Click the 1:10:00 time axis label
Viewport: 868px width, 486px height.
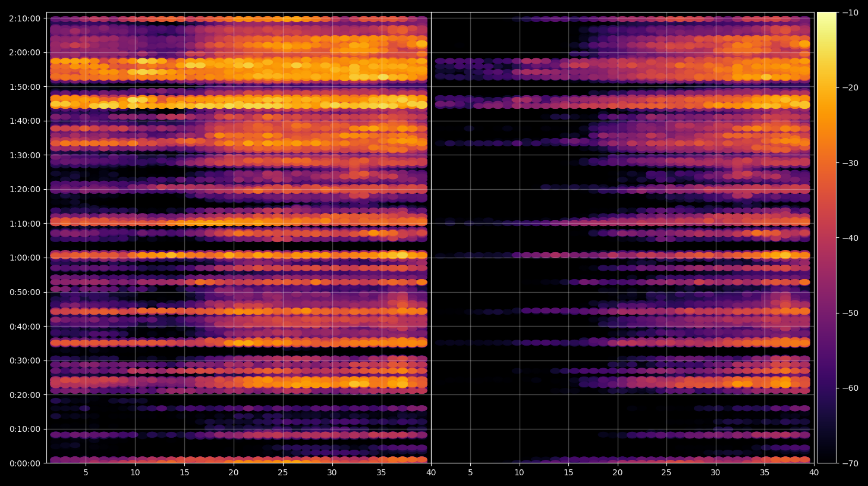point(24,224)
